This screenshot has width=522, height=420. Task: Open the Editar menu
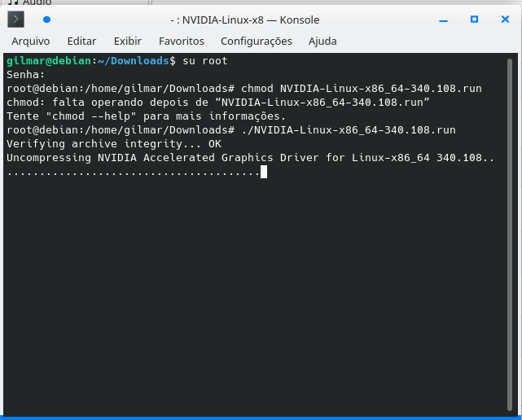pos(81,42)
